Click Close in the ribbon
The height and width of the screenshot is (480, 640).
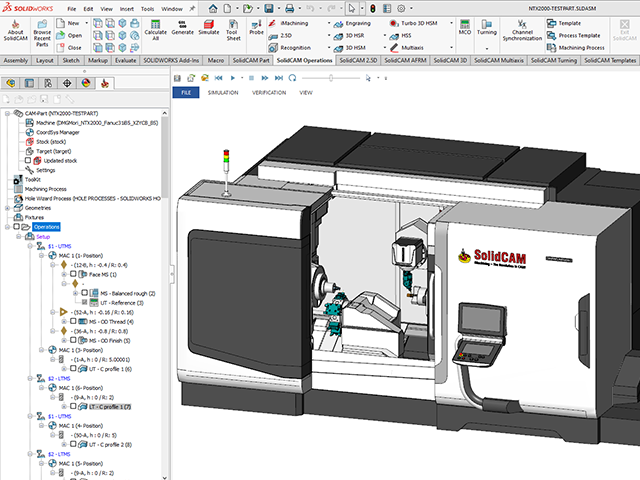tap(69, 48)
